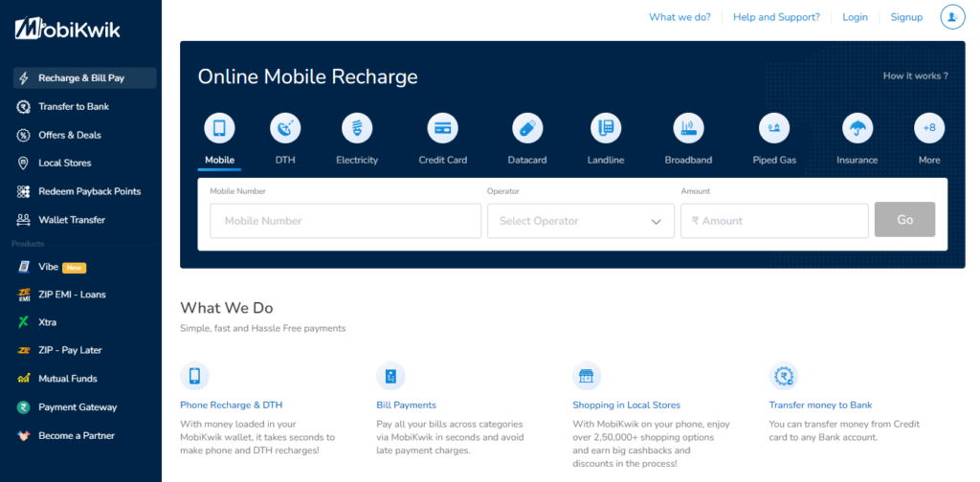Click the Mutual Funds chart icon

[x=23, y=379]
